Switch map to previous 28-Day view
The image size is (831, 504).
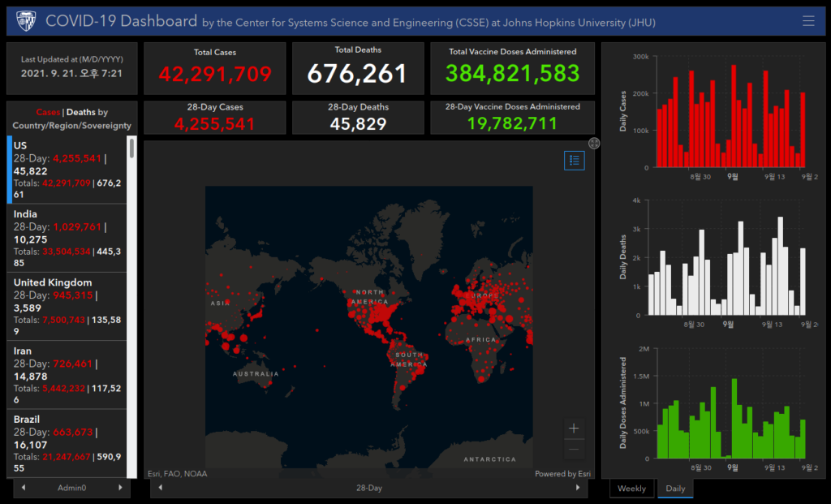click(x=161, y=488)
